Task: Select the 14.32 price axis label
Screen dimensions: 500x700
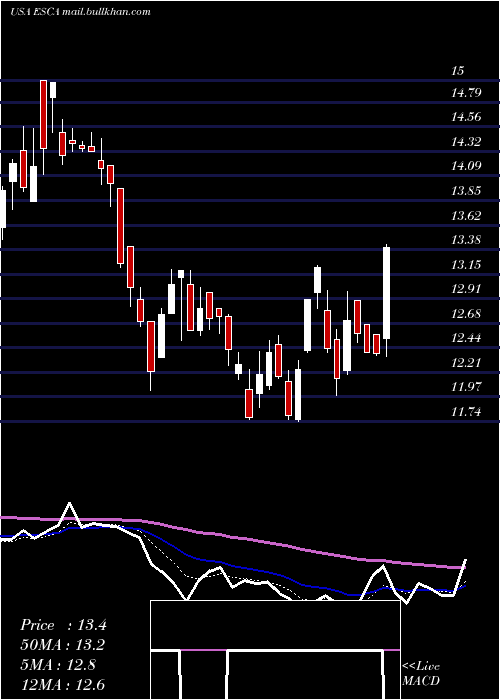Action: coord(466,142)
